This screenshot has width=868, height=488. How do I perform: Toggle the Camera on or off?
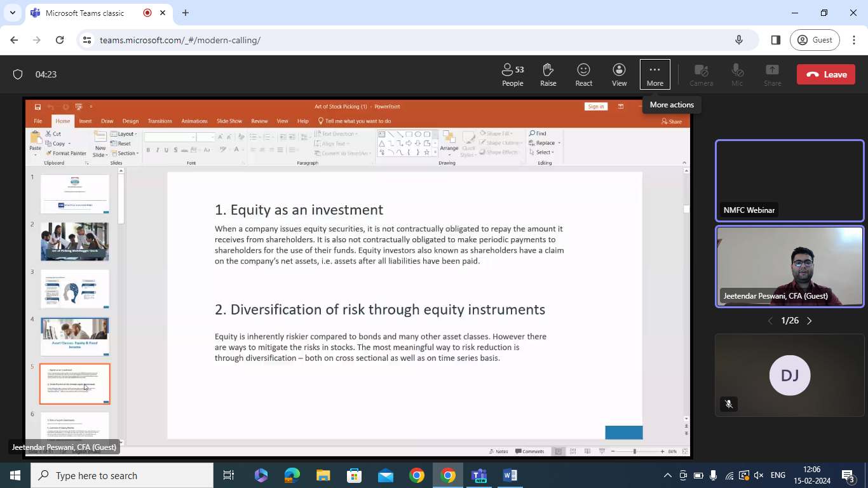(701, 74)
